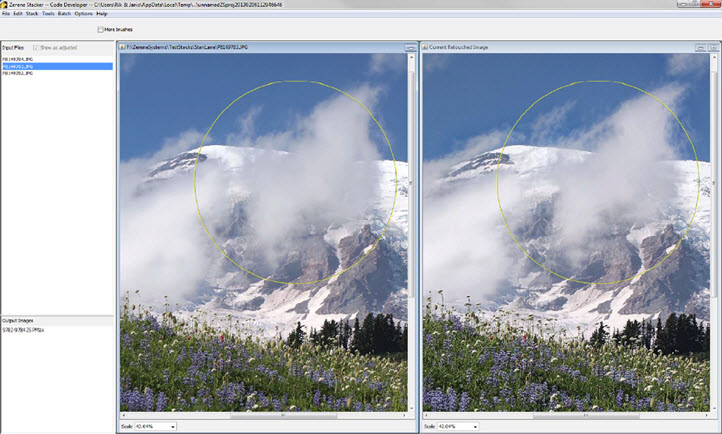The image size is (722, 434).
Task: Click the left arrow on the source image horizontal scrollbar
Action: click(123, 414)
